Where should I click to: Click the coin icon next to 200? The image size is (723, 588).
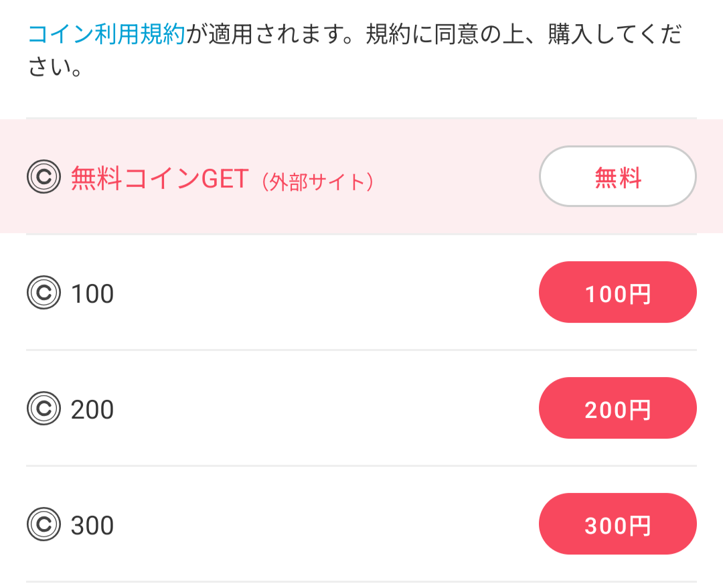click(x=44, y=408)
